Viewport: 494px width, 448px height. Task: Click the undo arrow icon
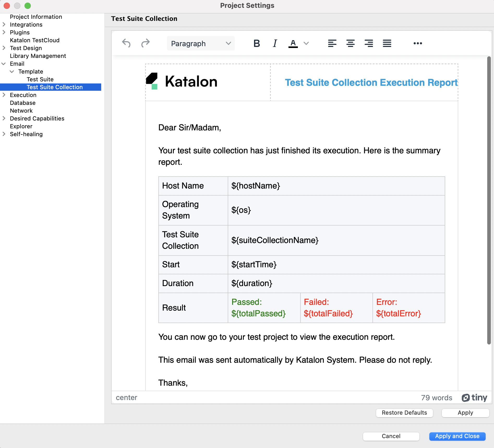126,43
